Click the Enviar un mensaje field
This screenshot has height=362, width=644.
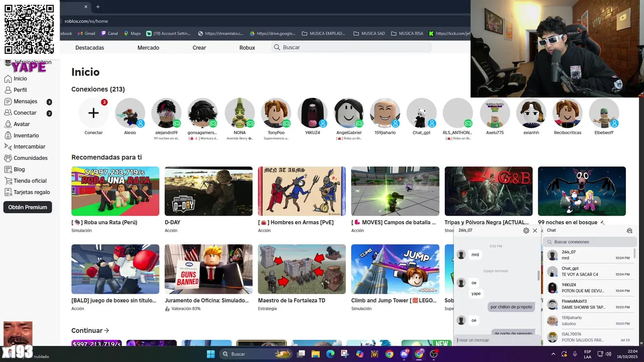tap(497, 340)
